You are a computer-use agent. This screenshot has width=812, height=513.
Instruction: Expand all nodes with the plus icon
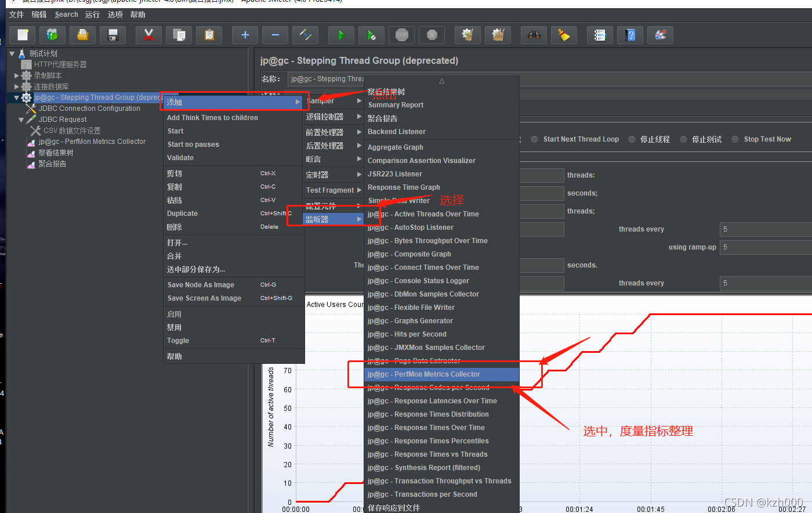pos(245,35)
